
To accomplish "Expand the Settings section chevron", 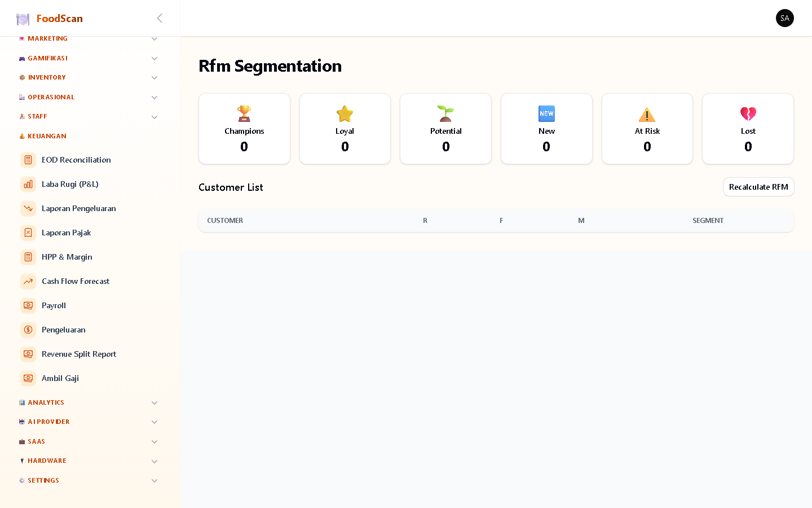I will (155, 481).
